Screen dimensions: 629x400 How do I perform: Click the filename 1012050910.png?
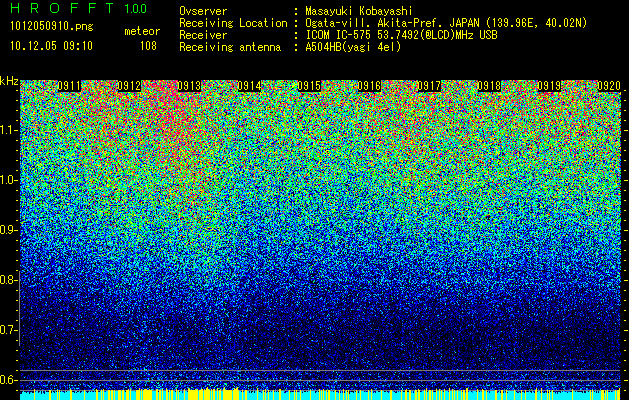click(x=52, y=26)
